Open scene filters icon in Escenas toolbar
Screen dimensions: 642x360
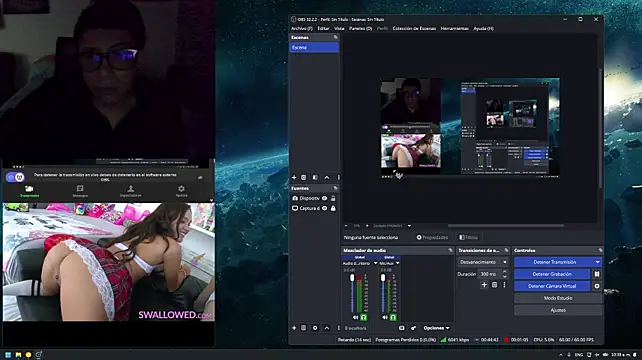(x=315, y=177)
